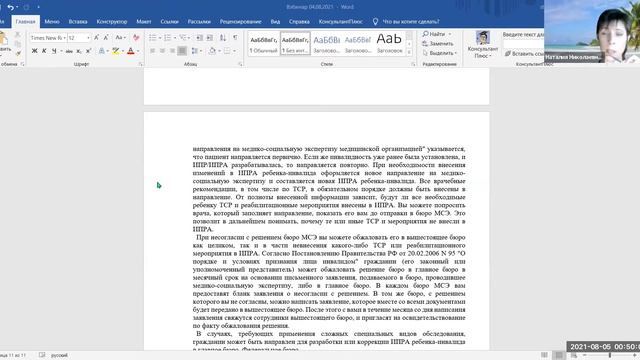Apply subscript formatting

pos(79,51)
